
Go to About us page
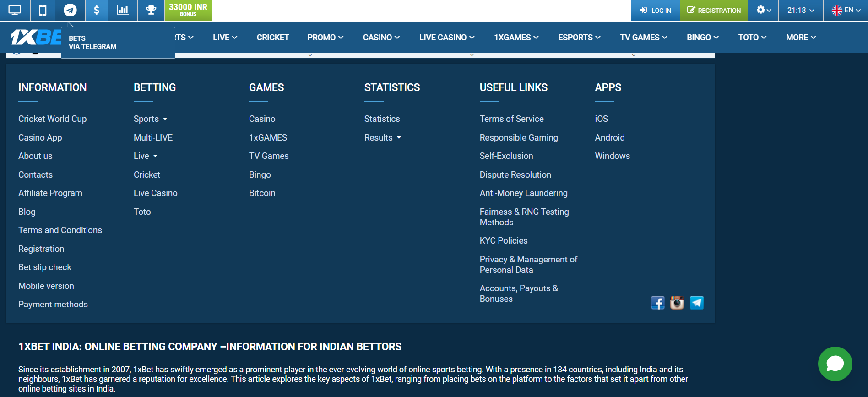(35, 156)
